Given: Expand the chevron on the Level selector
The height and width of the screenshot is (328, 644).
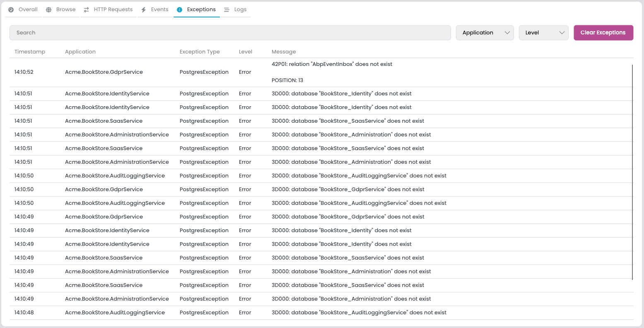Looking at the screenshot, I should [562, 32].
